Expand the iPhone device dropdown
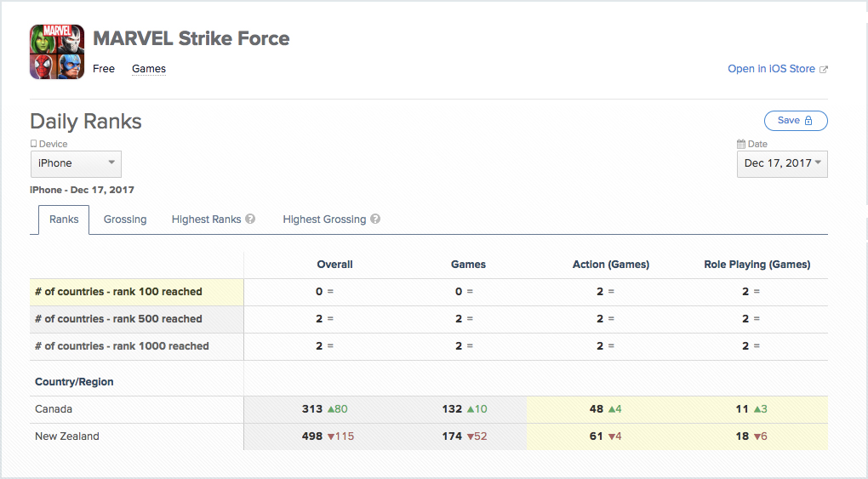 (x=76, y=163)
